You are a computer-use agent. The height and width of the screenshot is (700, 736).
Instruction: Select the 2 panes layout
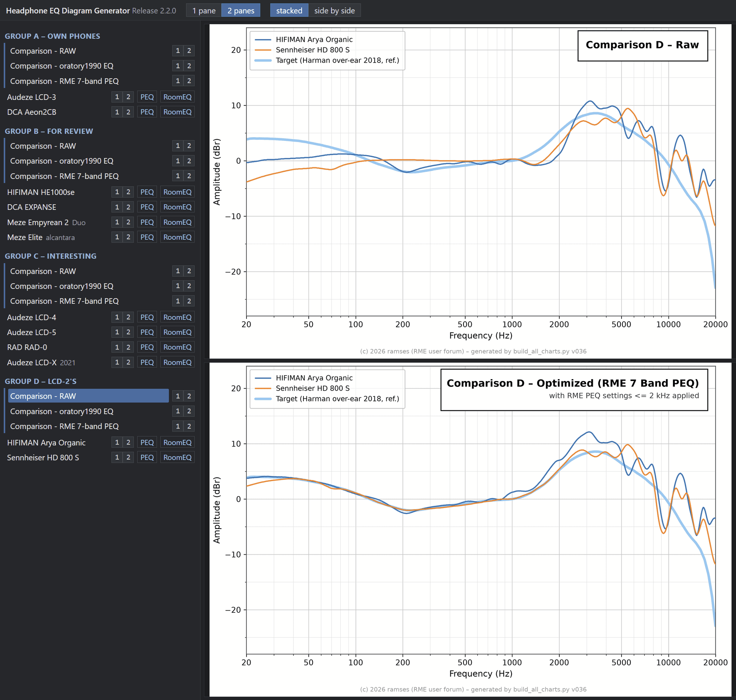pos(241,10)
